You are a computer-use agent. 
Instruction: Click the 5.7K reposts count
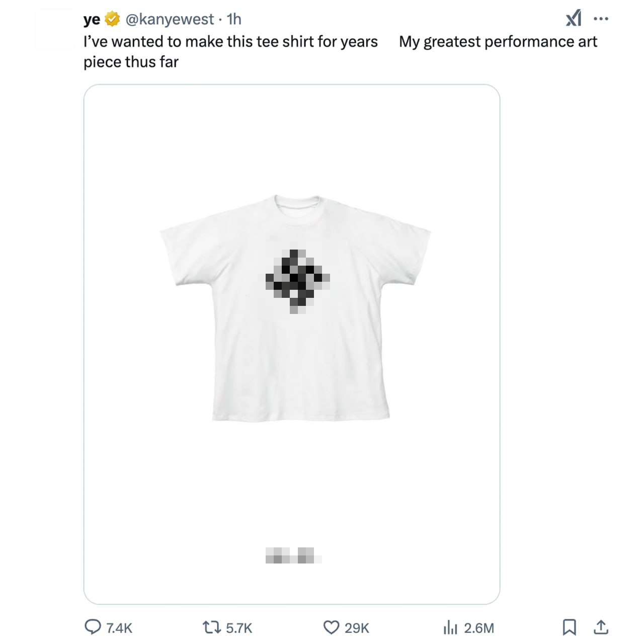point(239,628)
